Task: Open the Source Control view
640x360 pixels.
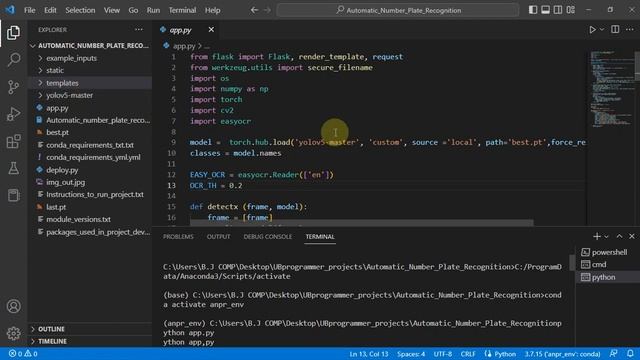Action: click(x=13, y=87)
